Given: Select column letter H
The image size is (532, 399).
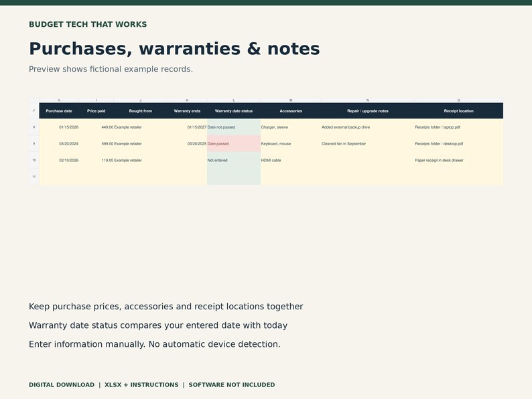Looking at the screenshot, I should [x=59, y=100].
